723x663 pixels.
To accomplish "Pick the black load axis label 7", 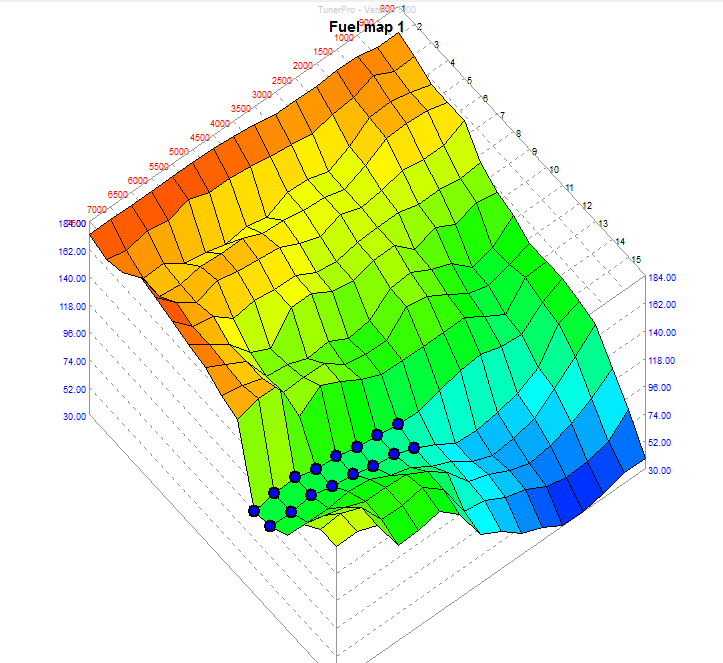I will (x=502, y=116).
